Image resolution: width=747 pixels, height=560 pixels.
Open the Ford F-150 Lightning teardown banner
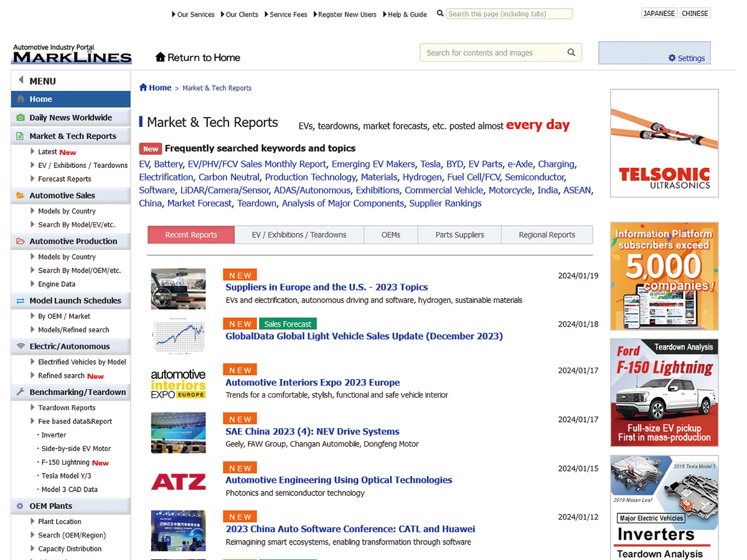coord(664,393)
